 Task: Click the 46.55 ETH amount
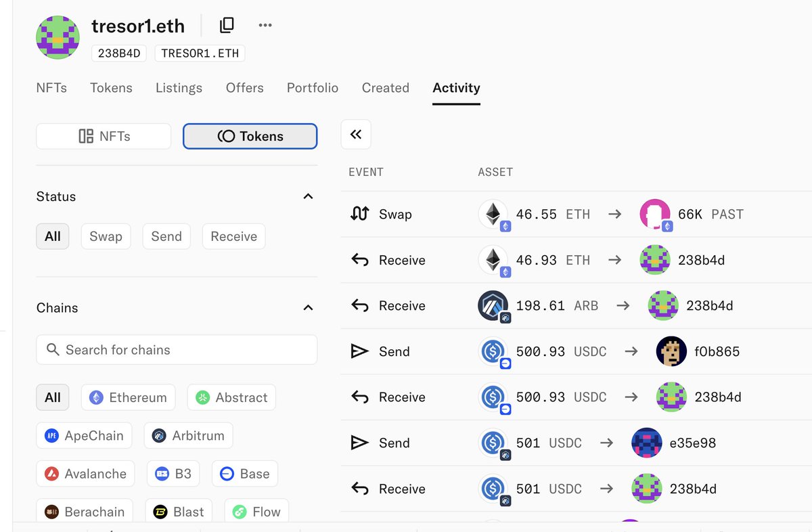tap(553, 214)
